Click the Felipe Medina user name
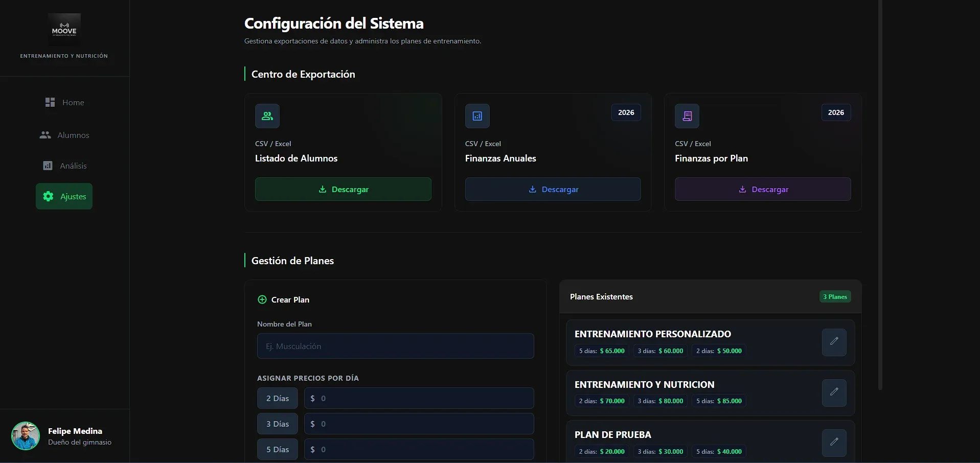 (75, 431)
